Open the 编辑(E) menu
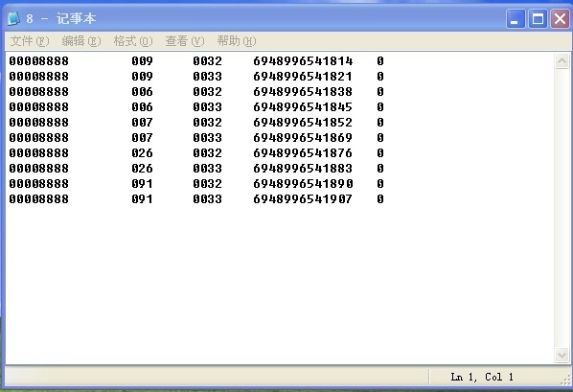 point(81,41)
